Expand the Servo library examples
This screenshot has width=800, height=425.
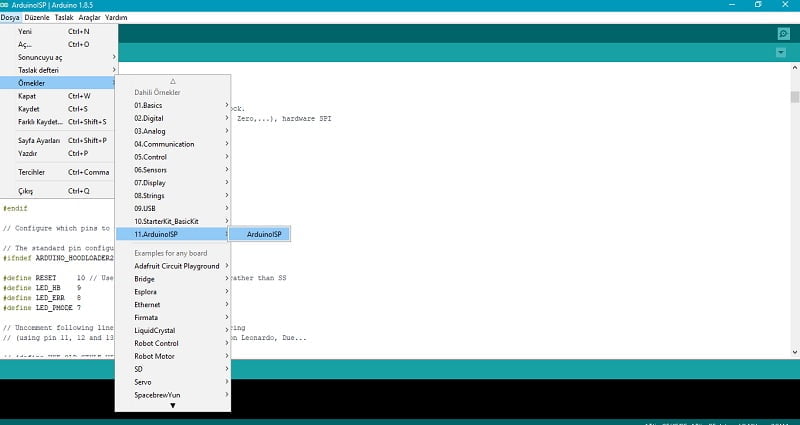click(x=173, y=382)
